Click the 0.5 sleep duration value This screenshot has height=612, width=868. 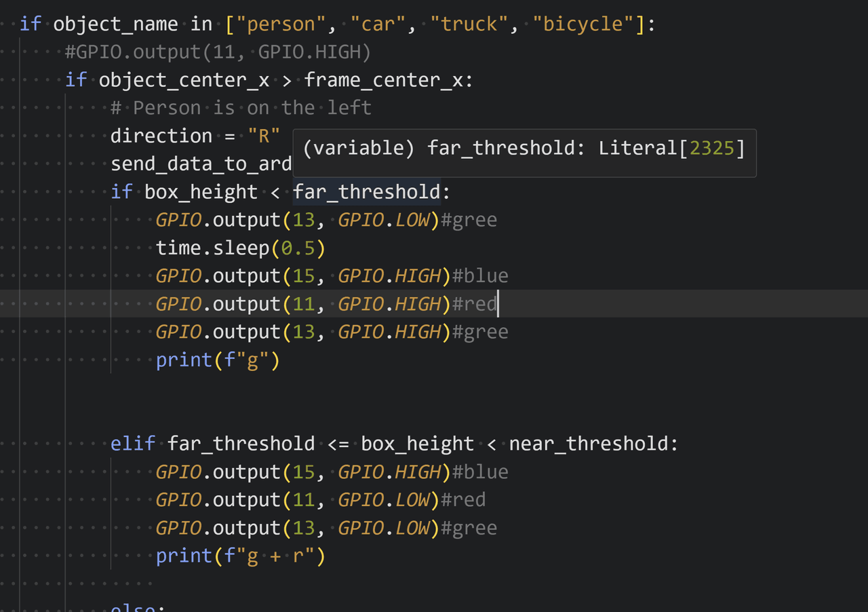298,248
